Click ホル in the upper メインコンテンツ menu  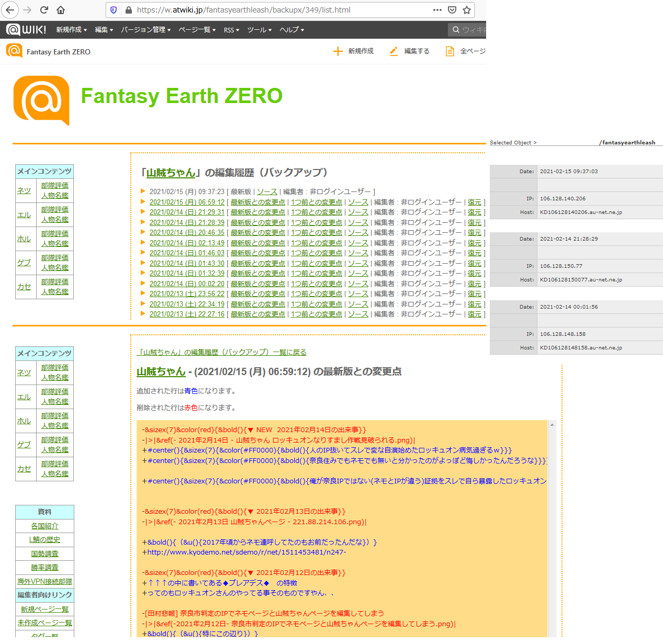[x=24, y=239]
